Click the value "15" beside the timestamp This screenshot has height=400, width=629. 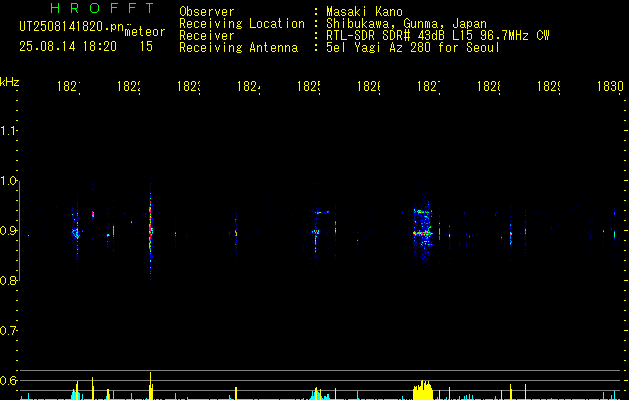coord(146,47)
